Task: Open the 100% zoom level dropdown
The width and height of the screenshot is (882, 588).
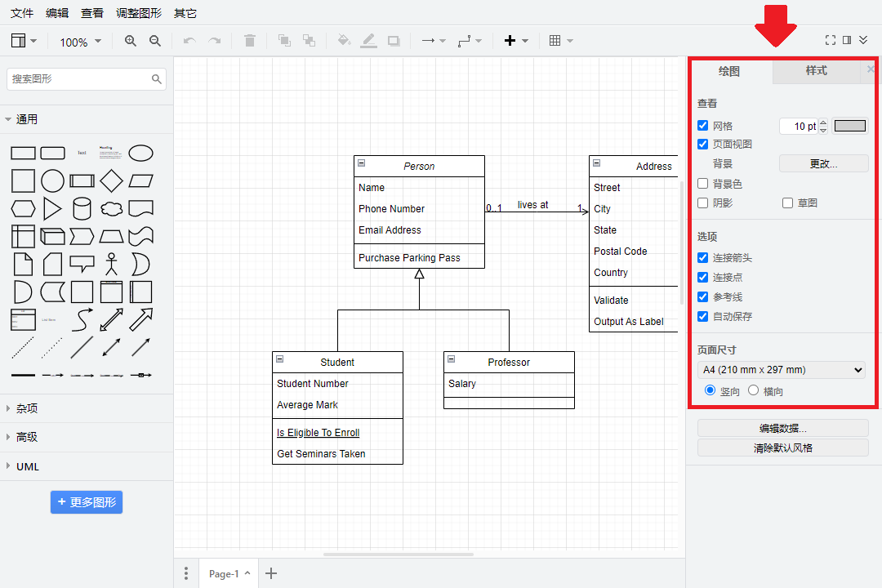Action: click(80, 42)
